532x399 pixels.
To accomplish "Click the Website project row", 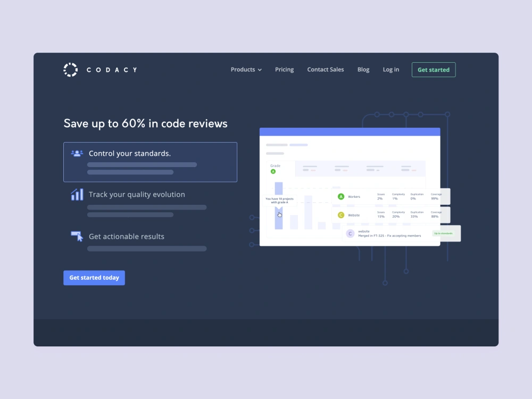I will point(391,215).
